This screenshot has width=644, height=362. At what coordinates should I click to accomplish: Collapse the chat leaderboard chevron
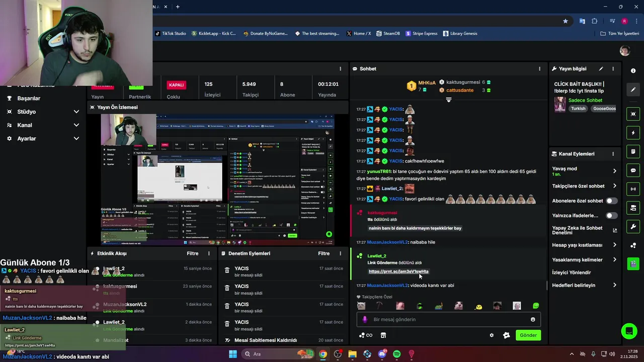(449, 100)
